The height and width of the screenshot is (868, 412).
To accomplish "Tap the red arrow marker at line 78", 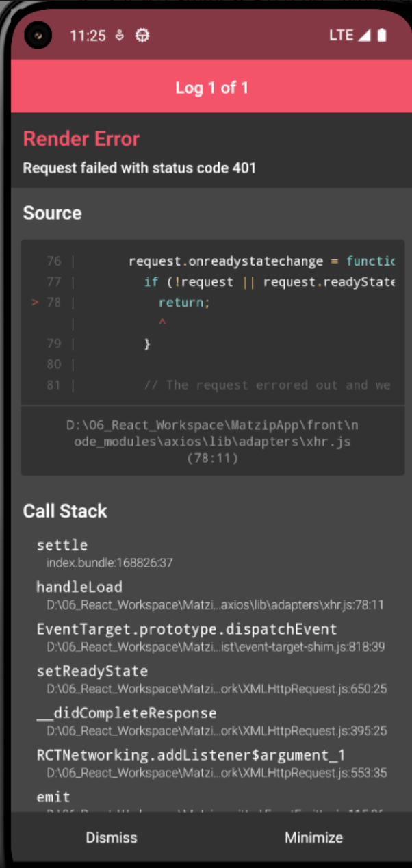I will 35,302.
